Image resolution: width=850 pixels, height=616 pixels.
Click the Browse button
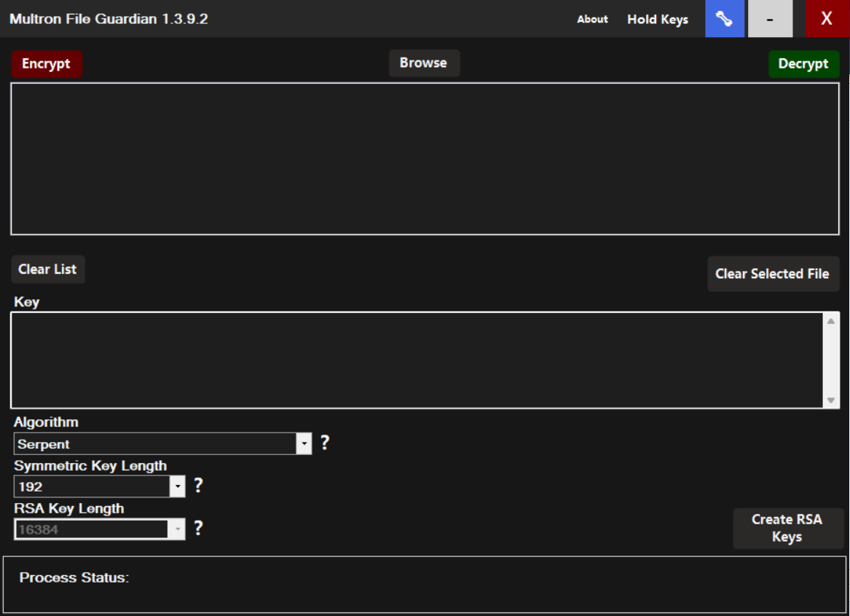tap(423, 63)
